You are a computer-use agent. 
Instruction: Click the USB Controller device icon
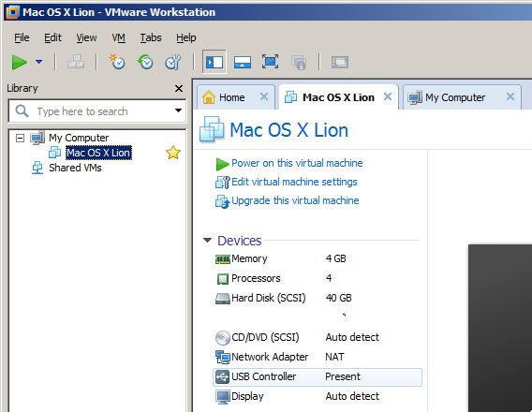coord(223,376)
